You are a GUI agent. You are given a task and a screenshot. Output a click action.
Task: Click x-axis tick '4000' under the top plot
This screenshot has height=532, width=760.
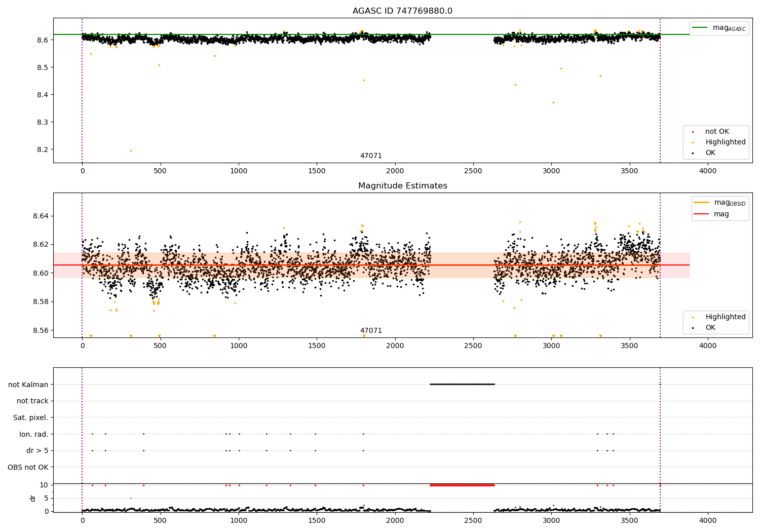coord(708,171)
